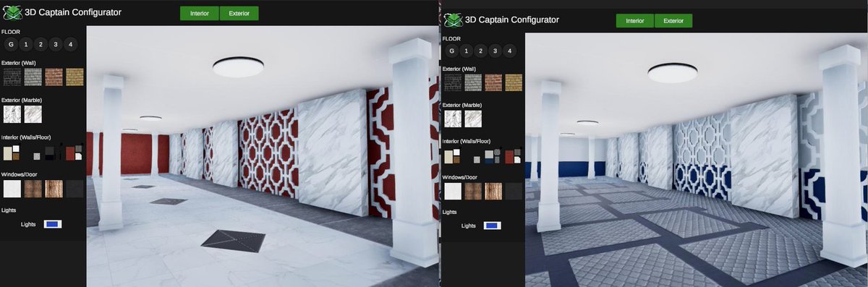This screenshot has height=287, width=868.
Task: Apply the red interior theme in right configurator
Action: tap(513, 156)
